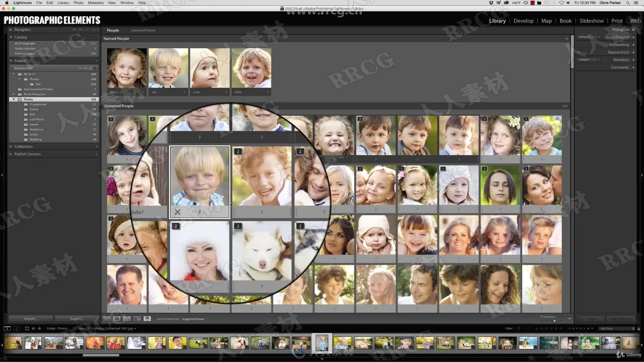
Task: Select the People face view icon
Action: (x=147, y=319)
